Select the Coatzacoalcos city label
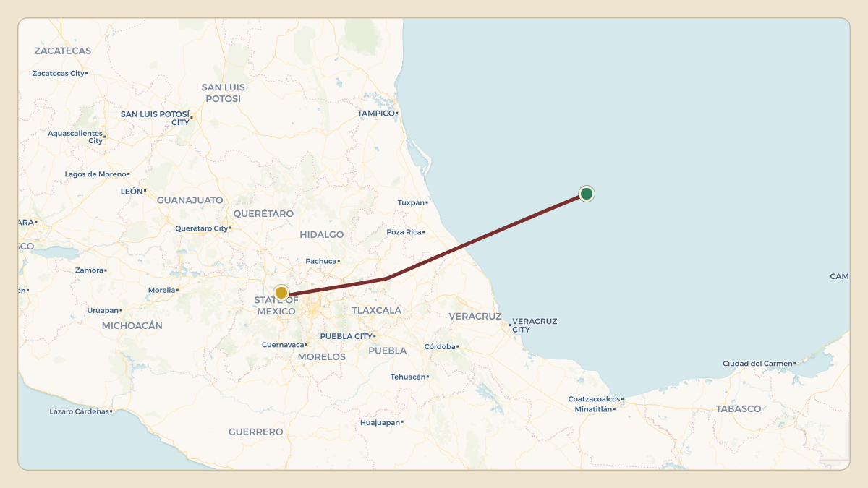 594,399
